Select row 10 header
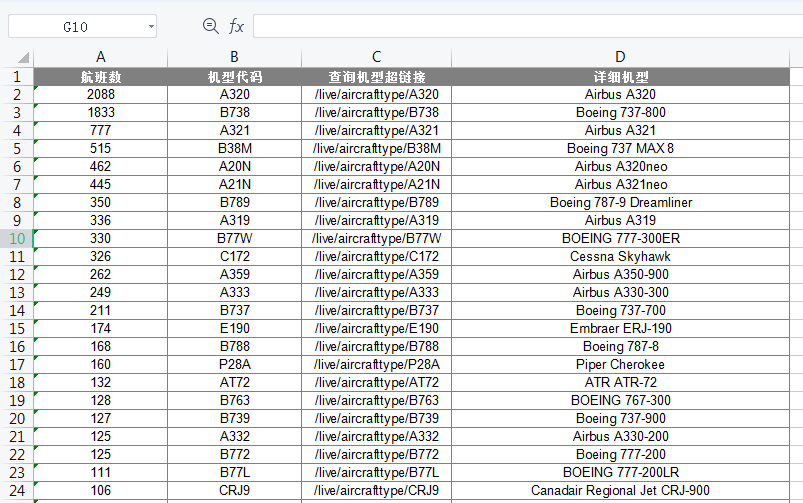 tap(17, 239)
